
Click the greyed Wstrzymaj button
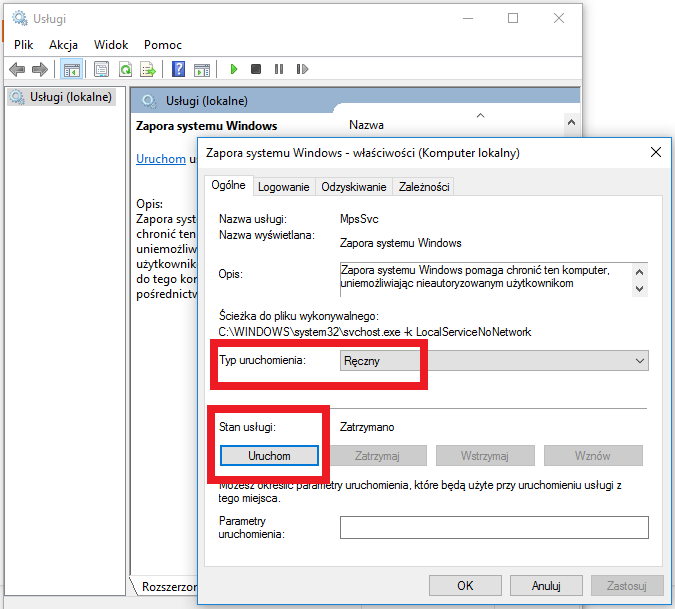pos(485,456)
